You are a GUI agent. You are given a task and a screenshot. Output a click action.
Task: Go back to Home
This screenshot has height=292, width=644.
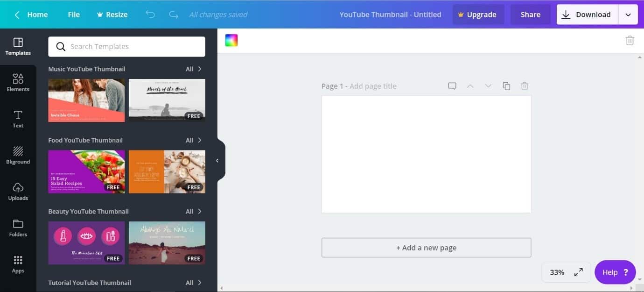pos(31,14)
